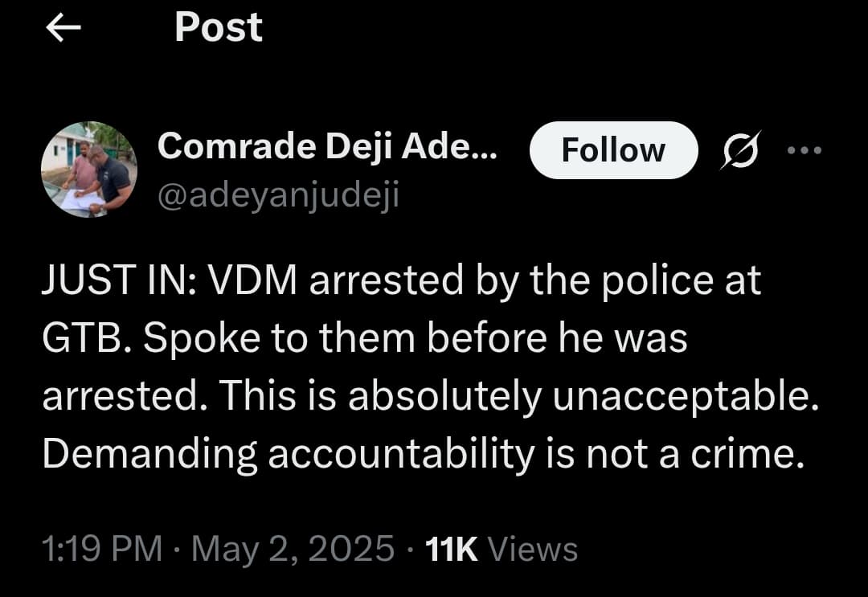Tap the @adeyanjudeji handle
This screenshot has width=868, height=597.
pyautogui.click(x=278, y=194)
